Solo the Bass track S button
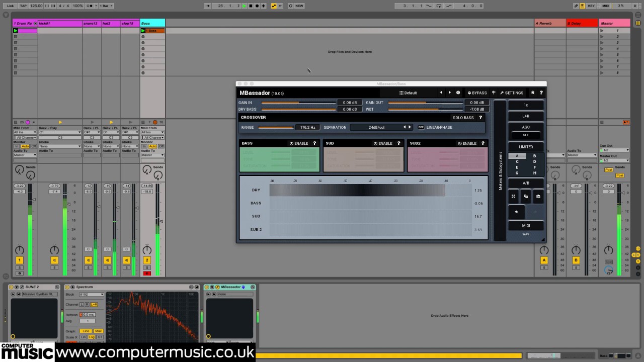The width and height of the screenshot is (644, 362). tap(147, 267)
